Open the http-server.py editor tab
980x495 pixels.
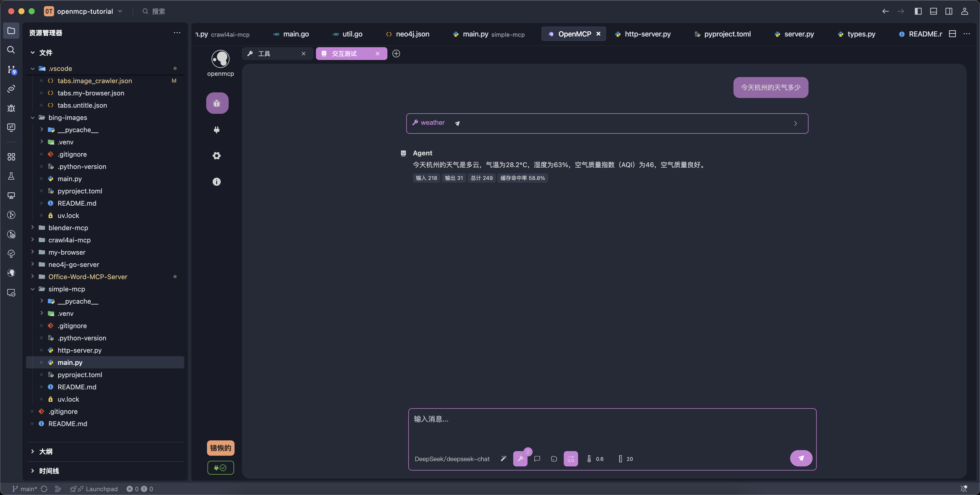pos(647,34)
